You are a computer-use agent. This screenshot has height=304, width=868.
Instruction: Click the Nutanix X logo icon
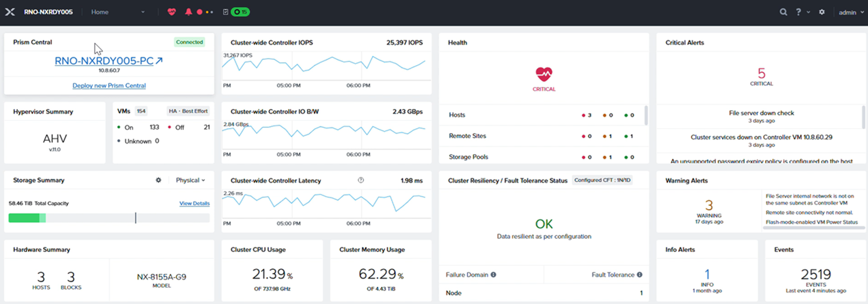[10, 12]
